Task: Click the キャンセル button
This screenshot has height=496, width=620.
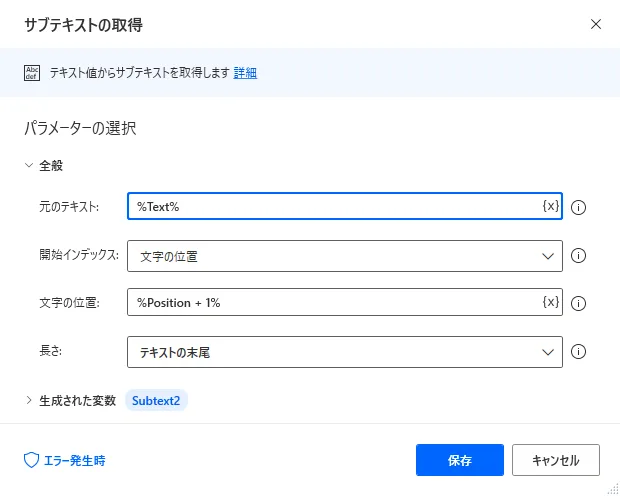Action: pyautogui.click(x=555, y=461)
